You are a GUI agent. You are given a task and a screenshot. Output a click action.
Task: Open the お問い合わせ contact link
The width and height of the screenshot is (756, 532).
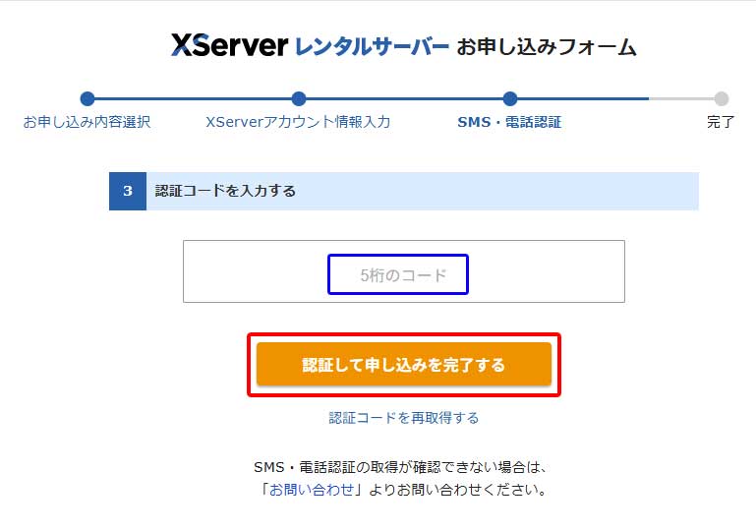coord(312,490)
